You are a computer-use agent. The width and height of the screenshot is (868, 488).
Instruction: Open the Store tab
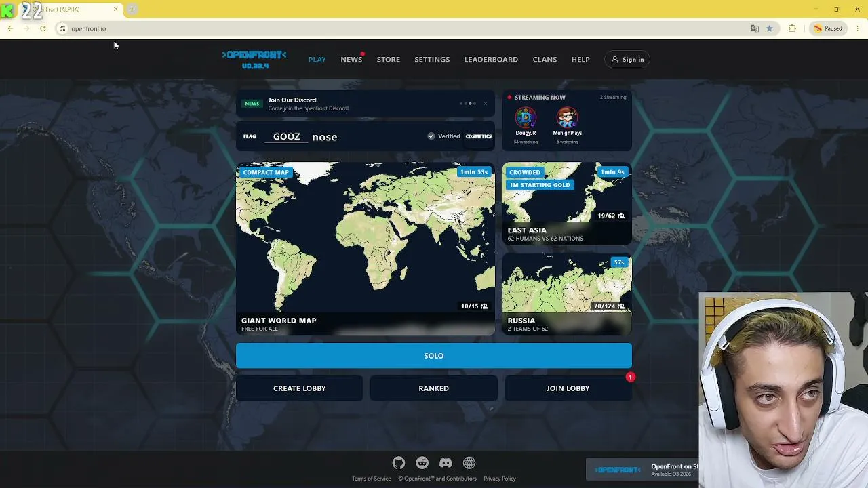point(389,60)
